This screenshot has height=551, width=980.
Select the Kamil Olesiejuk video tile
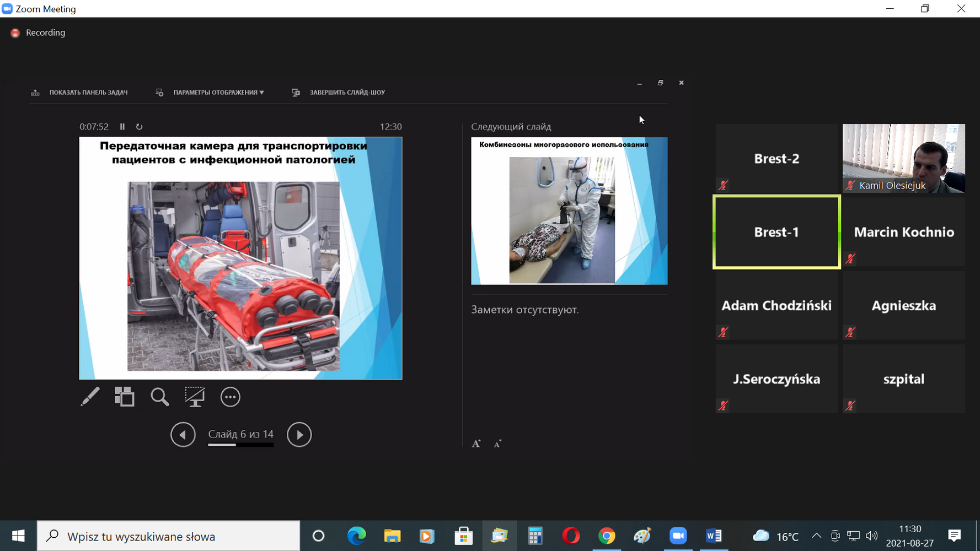coord(903,159)
